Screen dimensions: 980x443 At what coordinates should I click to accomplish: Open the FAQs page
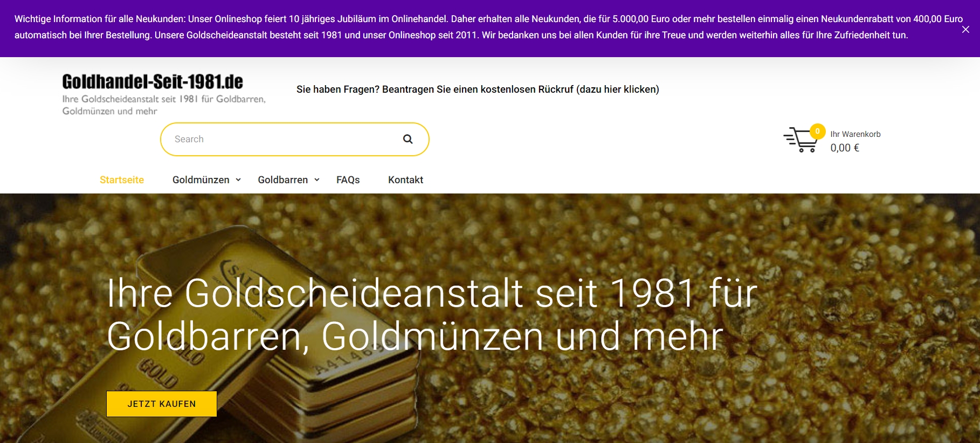point(348,180)
